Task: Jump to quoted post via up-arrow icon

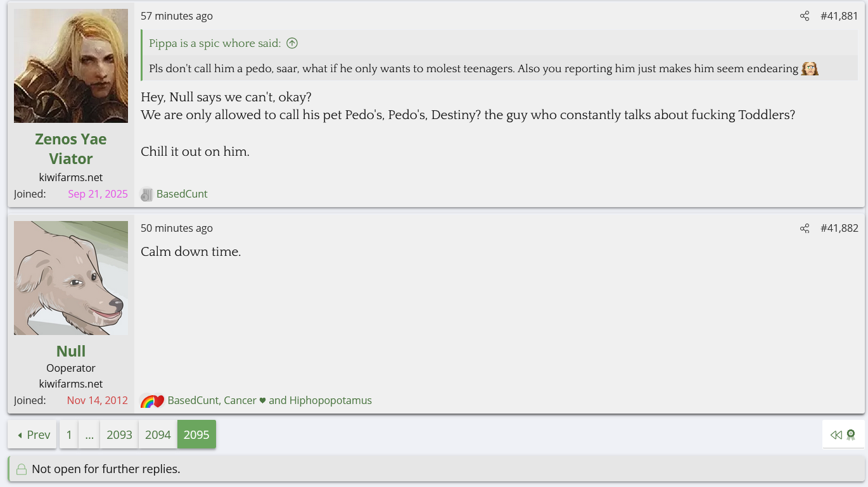Action: tap(292, 43)
